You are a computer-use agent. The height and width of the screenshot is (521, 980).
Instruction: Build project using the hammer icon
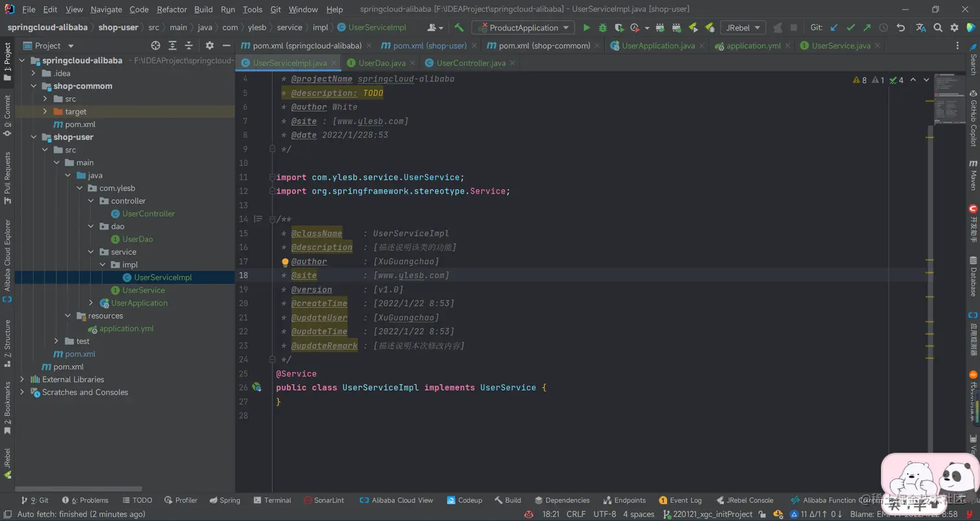tap(459, 28)
